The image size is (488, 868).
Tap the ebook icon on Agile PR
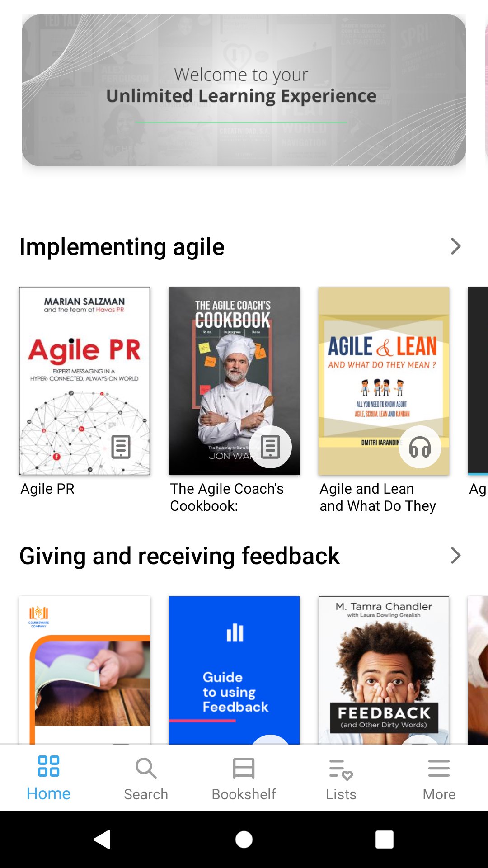tap(121, 447)
